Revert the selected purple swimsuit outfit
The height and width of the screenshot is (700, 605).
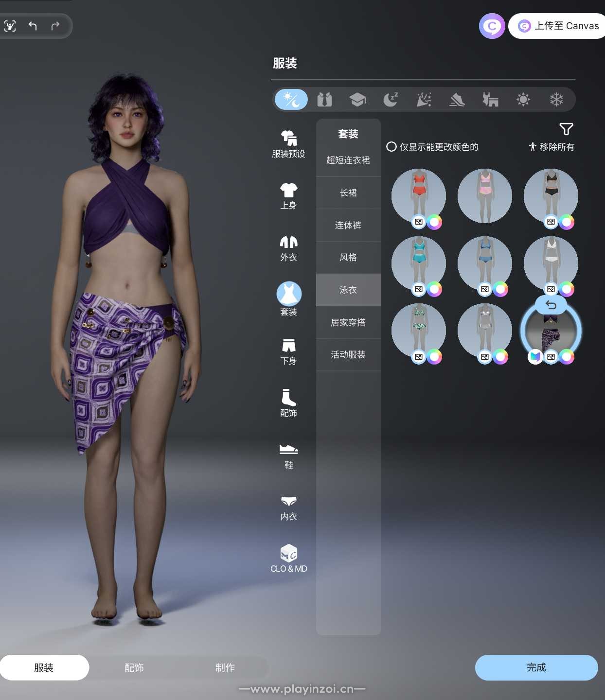tap(551, 305)
